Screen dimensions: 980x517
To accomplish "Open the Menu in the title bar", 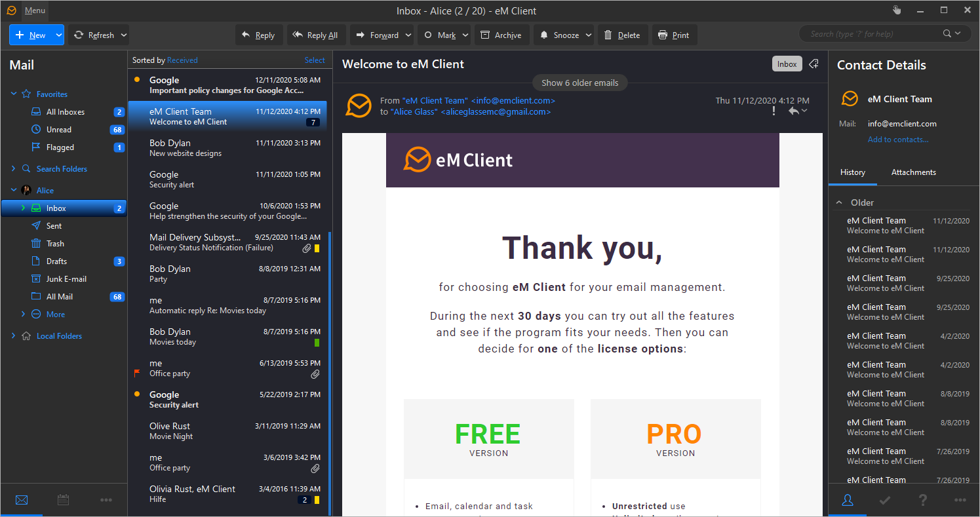I will click(x=35, y=10).
